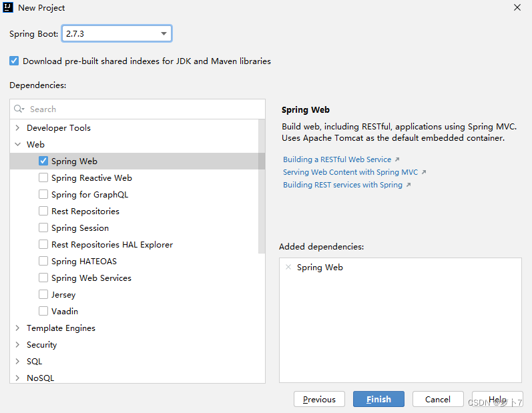
Task: Select the Jersey tree item
Action: pos(63,294)
